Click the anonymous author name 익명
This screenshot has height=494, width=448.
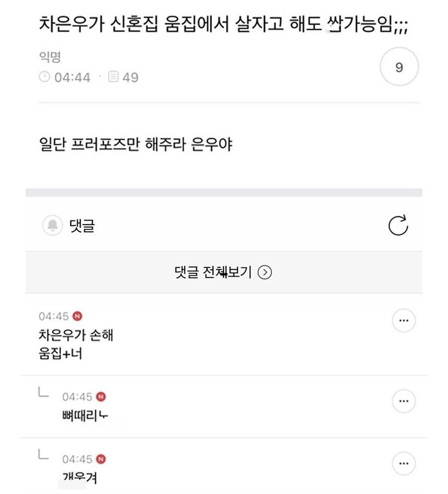click(x=49, y=58)
